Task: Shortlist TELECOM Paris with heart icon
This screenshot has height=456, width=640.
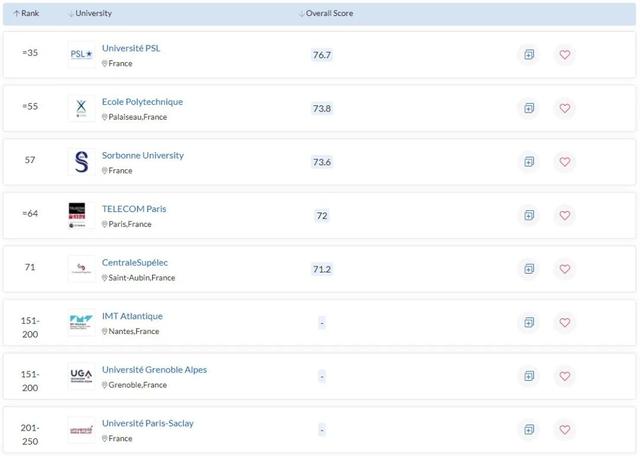Action: click(x=565, y=215)
